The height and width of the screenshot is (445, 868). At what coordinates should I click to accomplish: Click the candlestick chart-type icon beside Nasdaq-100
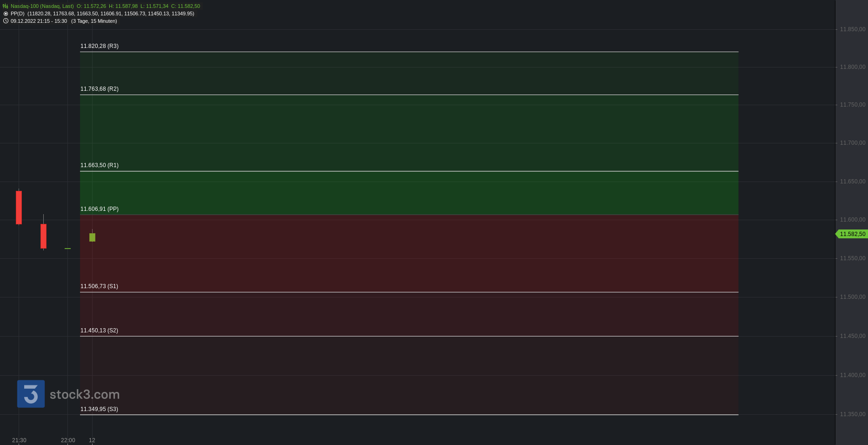click(x=6, y=6)
